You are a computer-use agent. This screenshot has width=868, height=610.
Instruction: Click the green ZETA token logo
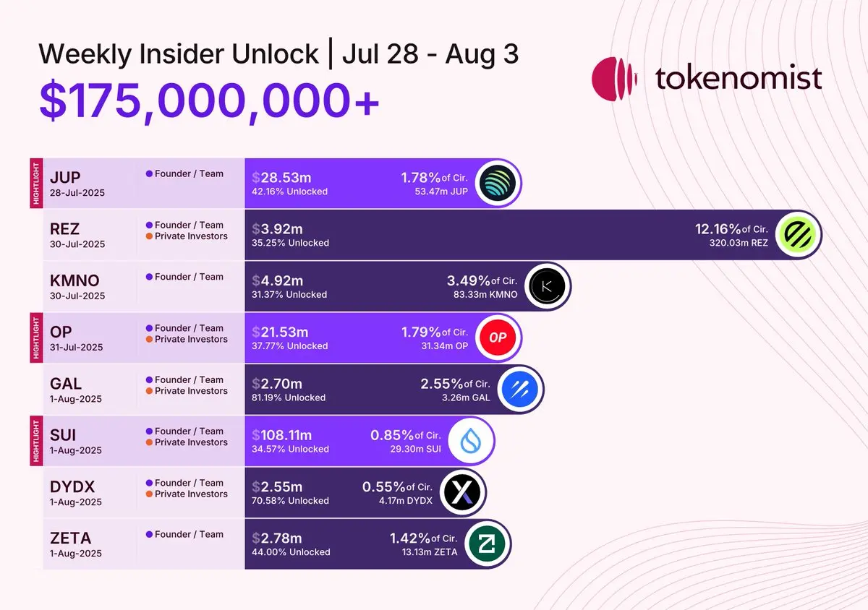(x=488, y=544)
